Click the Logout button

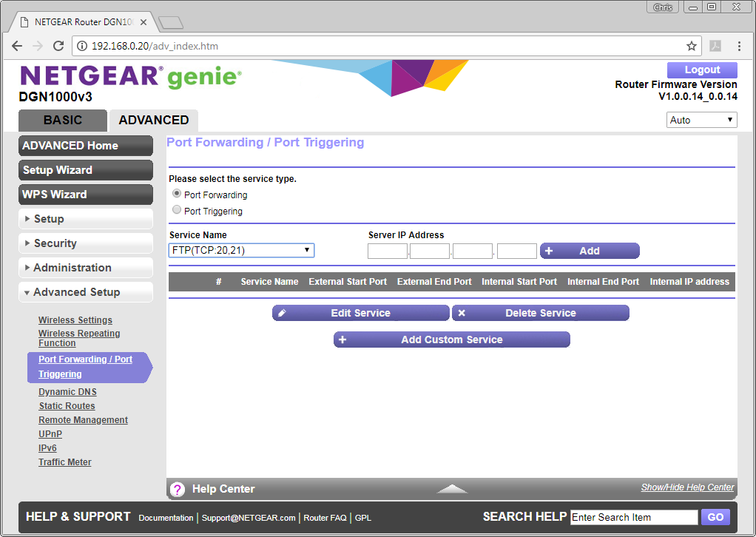[x=702, y=70]
